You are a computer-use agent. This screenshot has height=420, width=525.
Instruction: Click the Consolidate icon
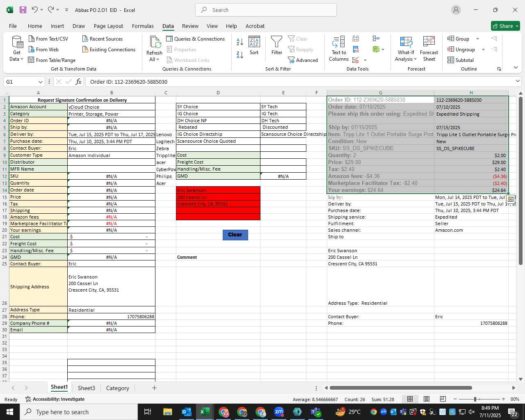[376, 39]
